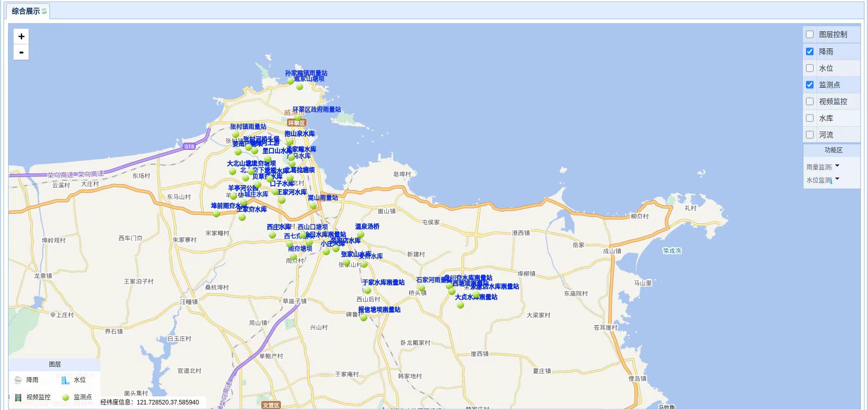
Task: Click the 监测点 green dot legend icon
Action: [65, 397]
